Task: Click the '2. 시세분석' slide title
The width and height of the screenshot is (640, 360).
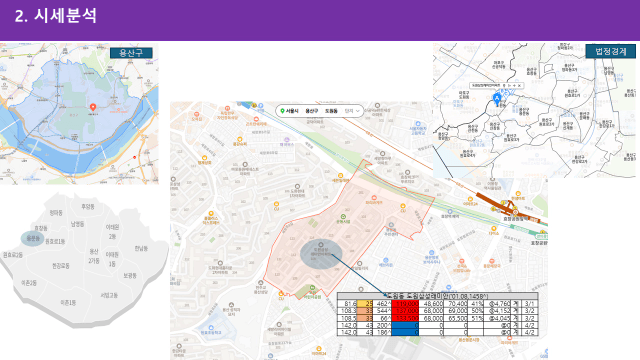Action: pos(56,16)
